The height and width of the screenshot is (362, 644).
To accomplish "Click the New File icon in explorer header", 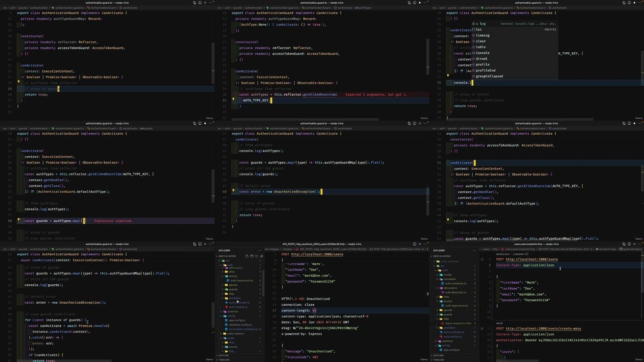I will tap(247, 256).
